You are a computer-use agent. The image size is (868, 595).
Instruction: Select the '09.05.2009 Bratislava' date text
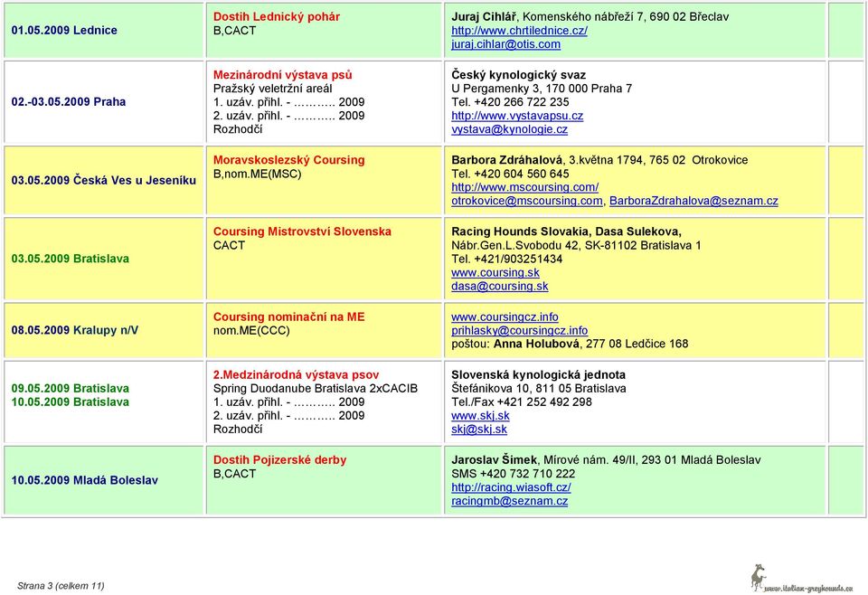(x=71, y=389)
